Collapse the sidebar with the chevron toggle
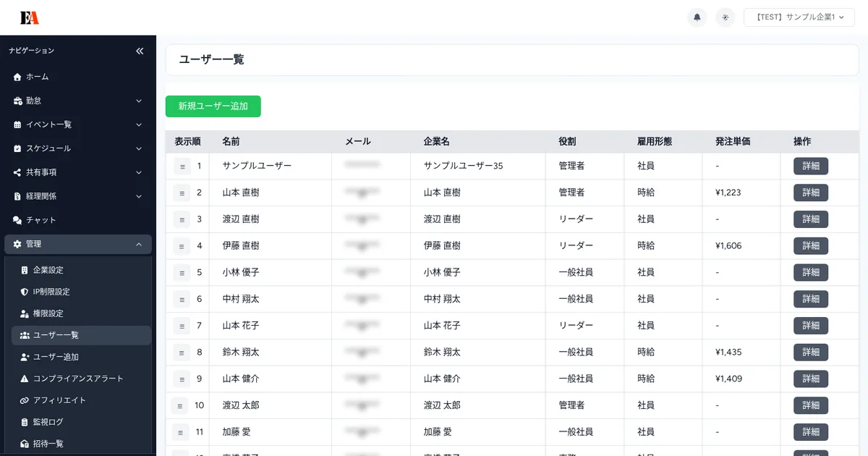This screenshot has width=868, height=456. click(140, 51)
